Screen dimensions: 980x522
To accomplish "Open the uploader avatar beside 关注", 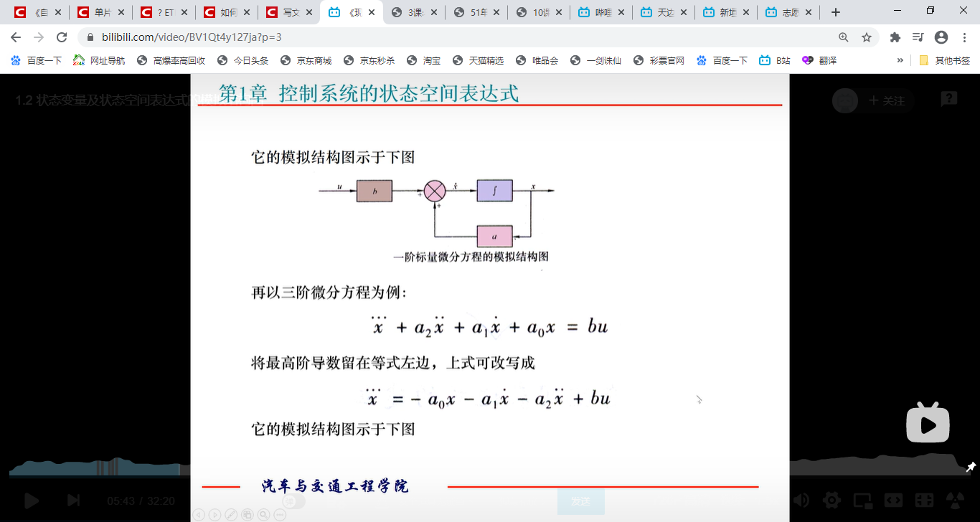I will [845, 100].
